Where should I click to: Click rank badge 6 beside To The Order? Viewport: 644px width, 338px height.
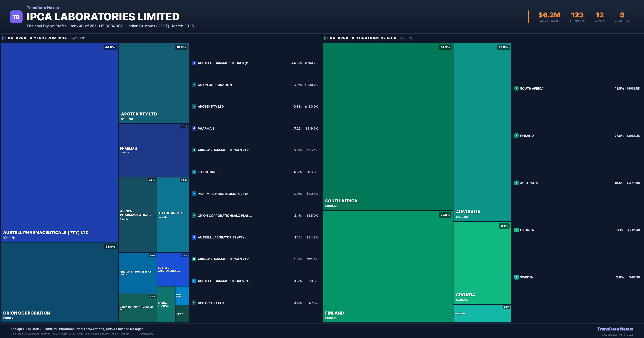pyautogui.click(x=194, y=172)
